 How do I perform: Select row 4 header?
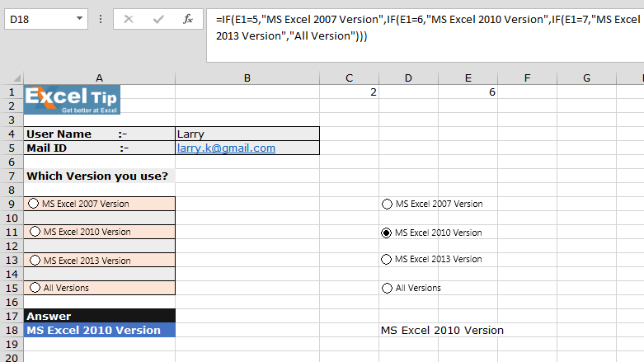point(12,134)
